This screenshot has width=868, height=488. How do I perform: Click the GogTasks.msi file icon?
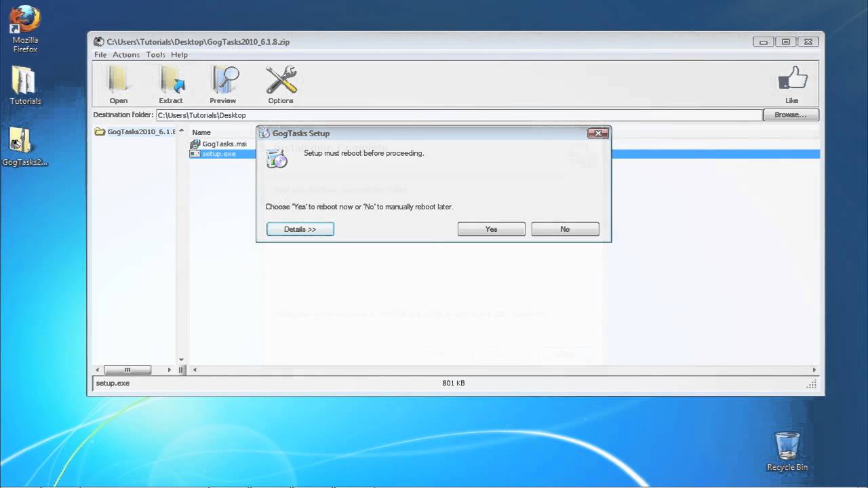coord(195,144)
